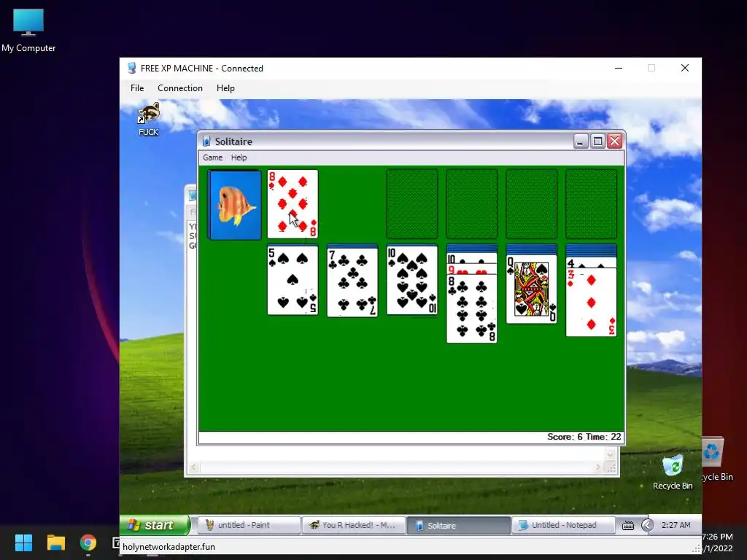Select the 8 of clubs card
Image resolution: width=747 pixels, height=560 pixels.
(472, 308)
